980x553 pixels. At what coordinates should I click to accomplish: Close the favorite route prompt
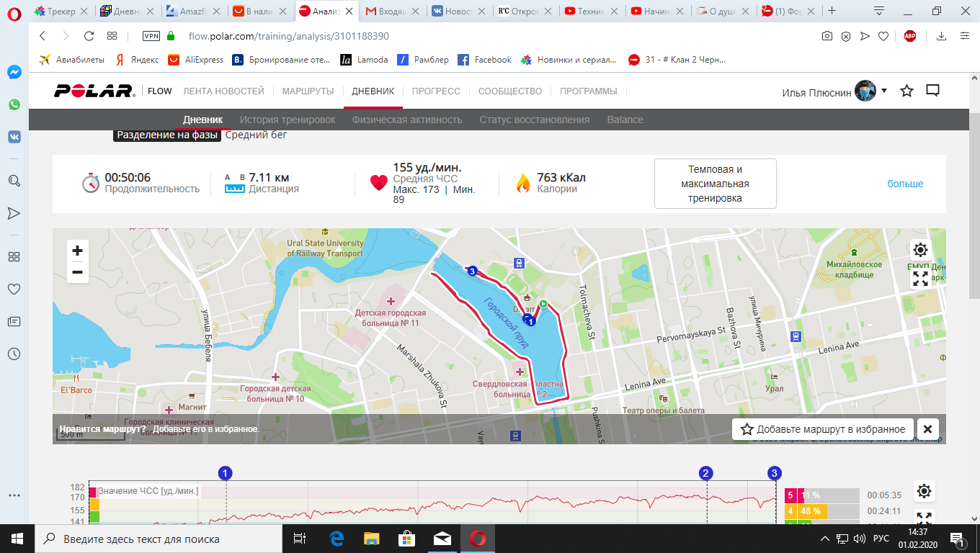pos(928,429)
